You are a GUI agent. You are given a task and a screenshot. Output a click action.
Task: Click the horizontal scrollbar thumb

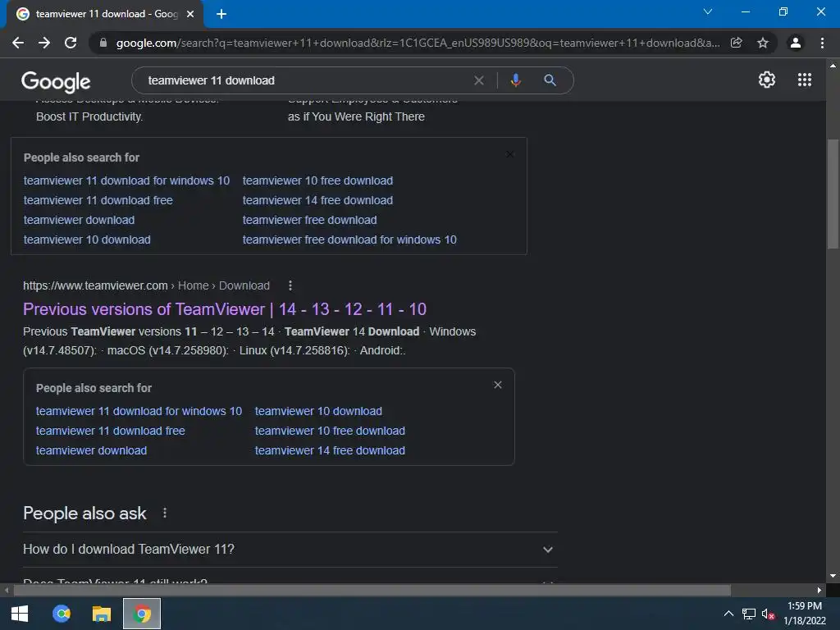[372, 591]
